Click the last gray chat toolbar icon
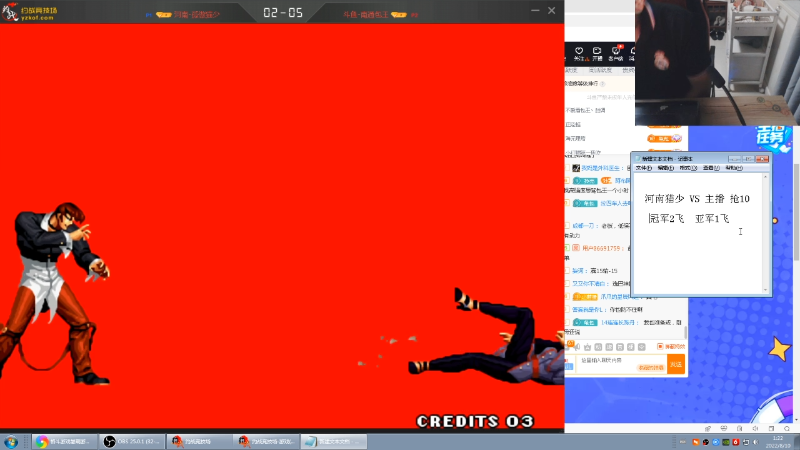Viewport: 800px width, 450px height. pyautogui.click(x=642, y=347)
